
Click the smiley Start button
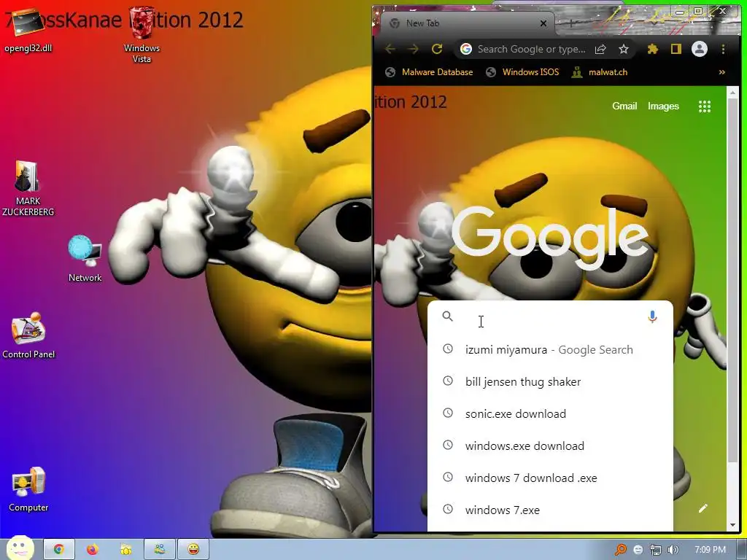[x=20, y=548]
